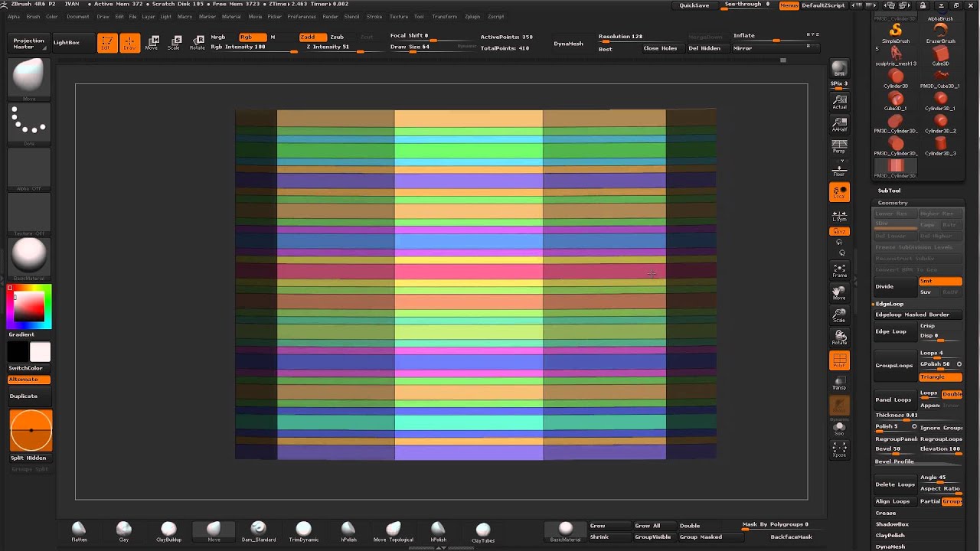This screenshot has height=551, width=980.
Task: Toggle Double option for Panel Loops
Action: click(952, 394)
